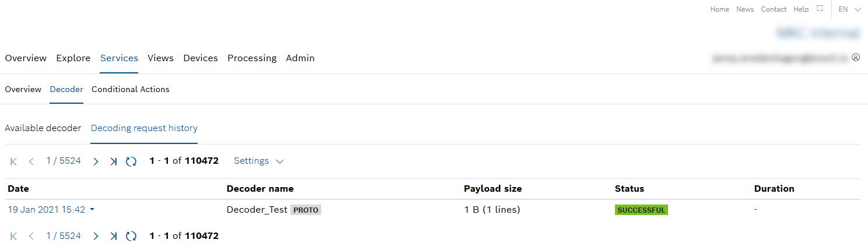Open the Contact link
Image resolution: width=868 pixels, height=250 pixels.
774,9
